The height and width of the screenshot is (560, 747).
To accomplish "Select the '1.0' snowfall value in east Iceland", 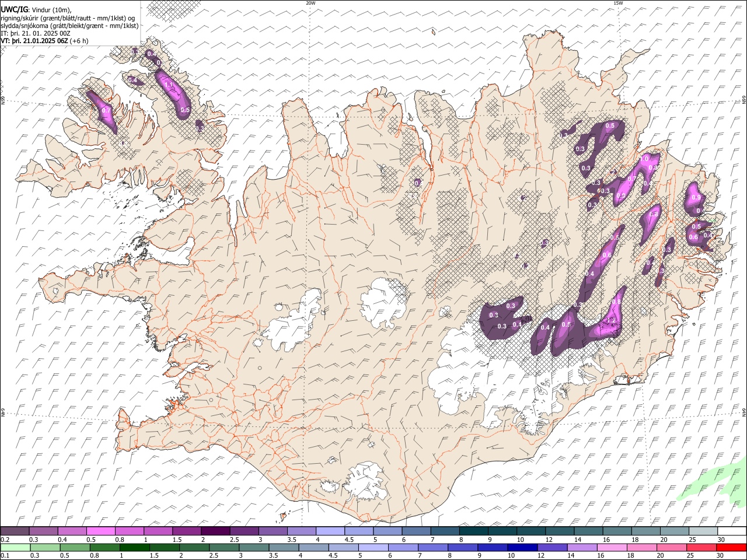I will pyautogui.click(x=645, y=159).
